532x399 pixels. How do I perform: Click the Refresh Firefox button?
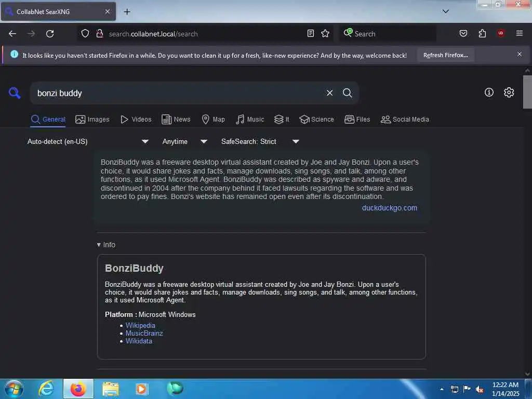[445, 55]
